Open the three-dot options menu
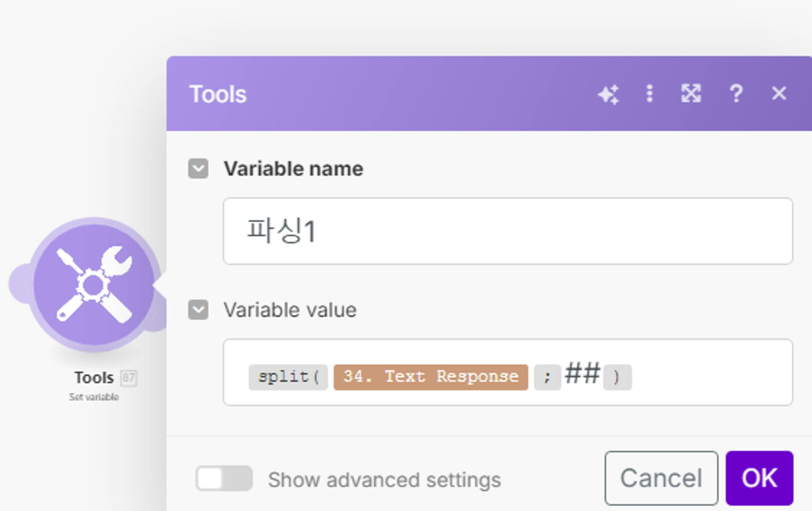Screen dimensions: 812x511 tap(650, 93)
